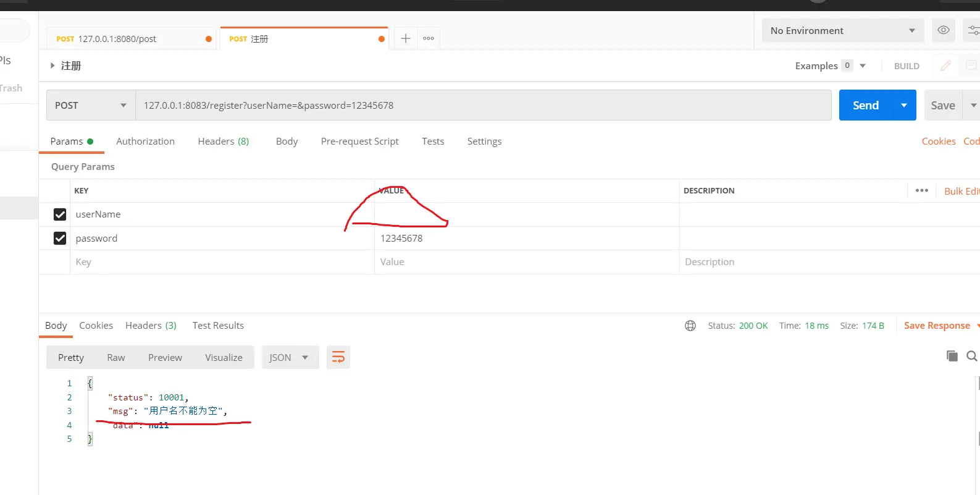This screenshot has width=980, height=495.
Task: Expand the Send button dropdown arrow
Action: 904,106
